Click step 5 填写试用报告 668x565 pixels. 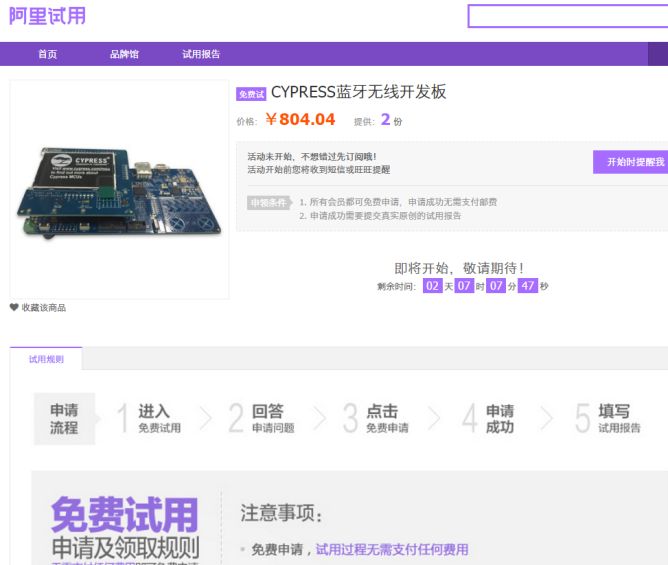(608, 418)
